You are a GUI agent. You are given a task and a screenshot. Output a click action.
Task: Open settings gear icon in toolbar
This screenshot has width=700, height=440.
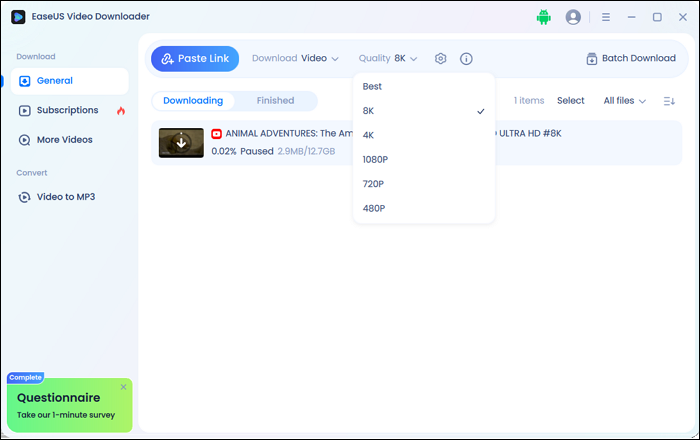(441, 58)
